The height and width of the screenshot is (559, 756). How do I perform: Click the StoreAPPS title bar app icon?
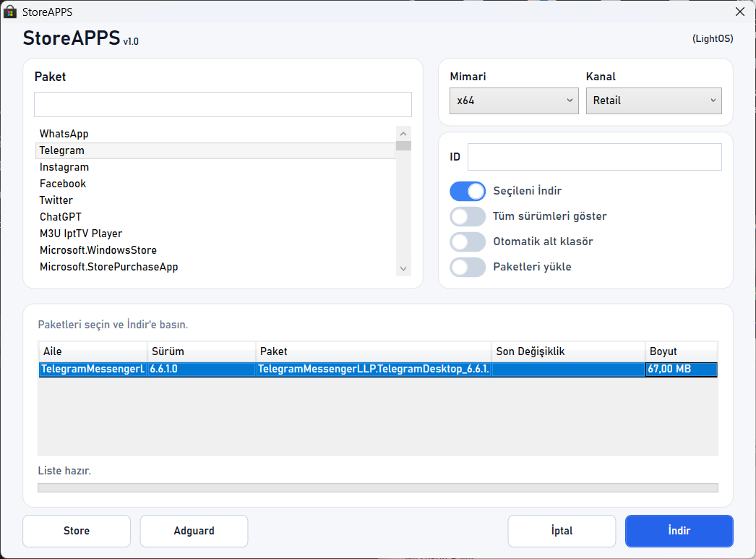pyautogui.click(x=10, y=12)
